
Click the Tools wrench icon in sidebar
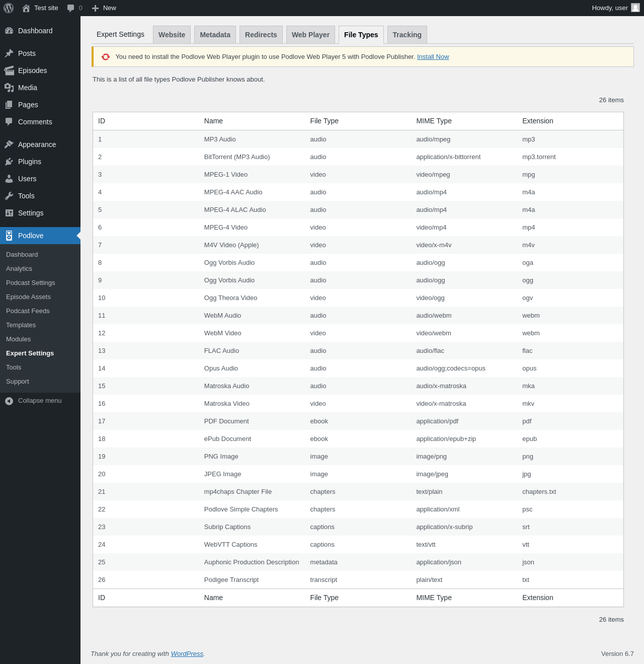click(9, 196)
